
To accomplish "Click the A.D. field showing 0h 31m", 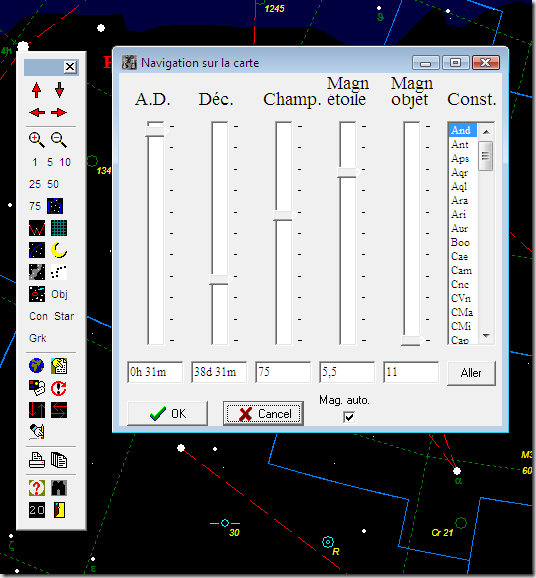I will [155, 372].
